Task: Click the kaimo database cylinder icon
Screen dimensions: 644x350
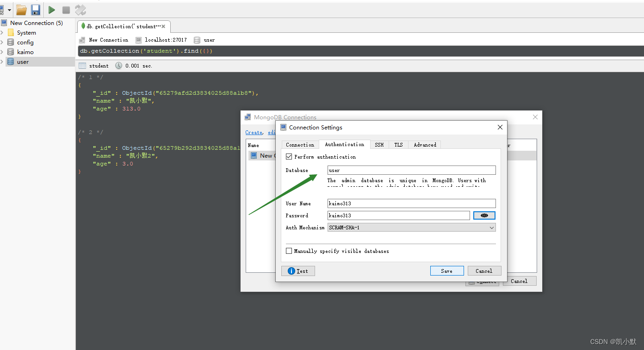Action: pos(11,52)
